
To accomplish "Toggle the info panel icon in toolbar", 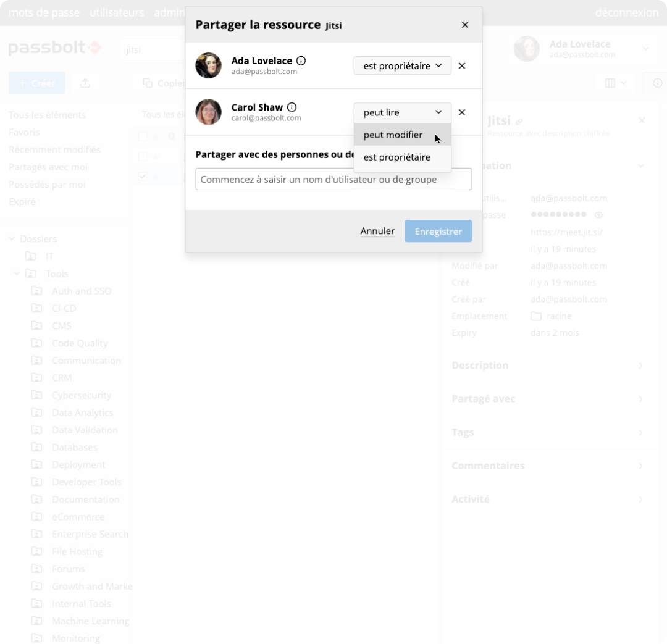I will (657, 83).
